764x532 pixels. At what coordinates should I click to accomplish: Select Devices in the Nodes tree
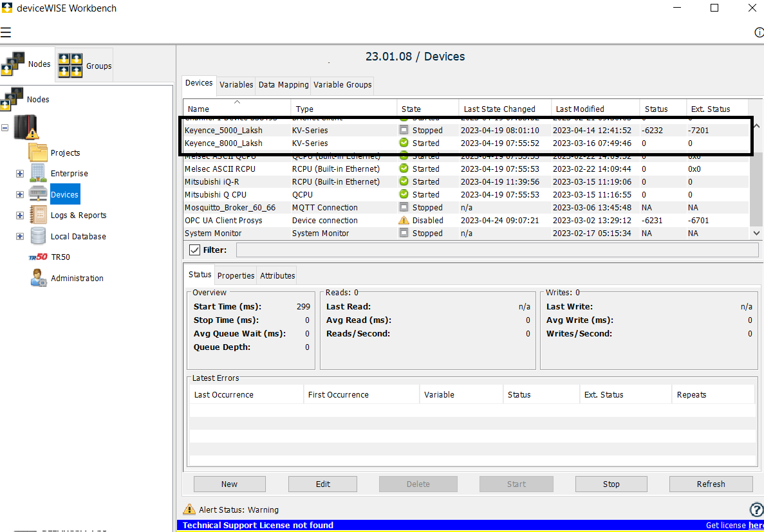tap(64, 194)
